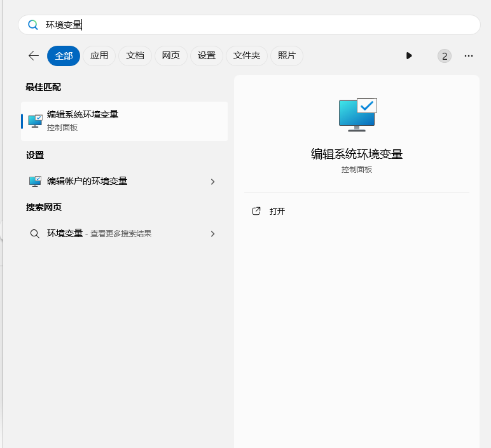491x448 pixels.
Task: Open the three-dots more options menu
Action: pyautogui.click(x=469, y=56)
